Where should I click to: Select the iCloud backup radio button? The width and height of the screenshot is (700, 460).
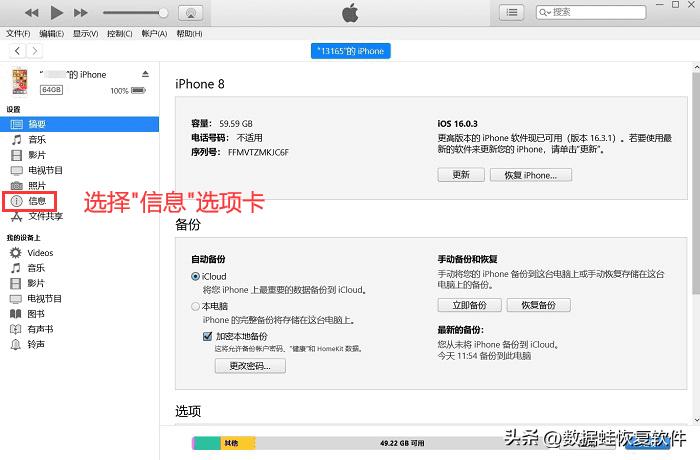coord(195,276)
